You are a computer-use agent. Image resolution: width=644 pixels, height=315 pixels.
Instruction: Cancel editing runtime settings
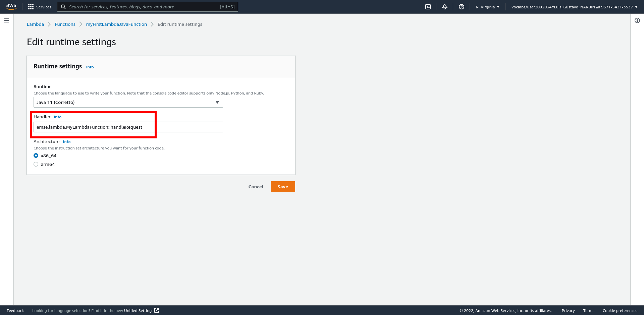(x=256, y=187)
